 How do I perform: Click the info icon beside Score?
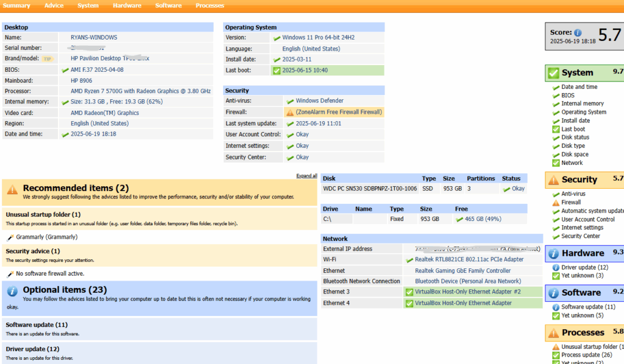click(578, 33)
